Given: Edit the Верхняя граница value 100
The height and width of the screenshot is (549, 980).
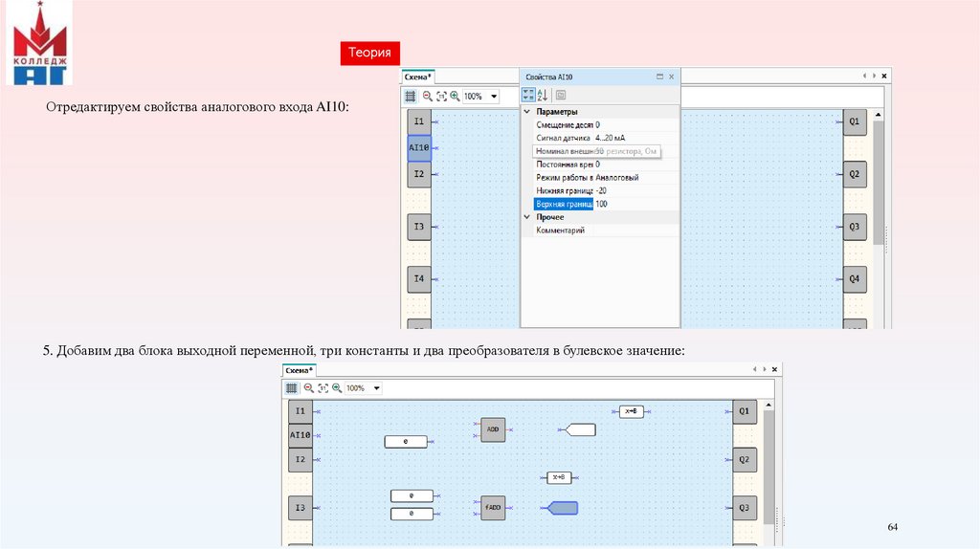Looking at the screenshot, I should (x=635, y=205).
